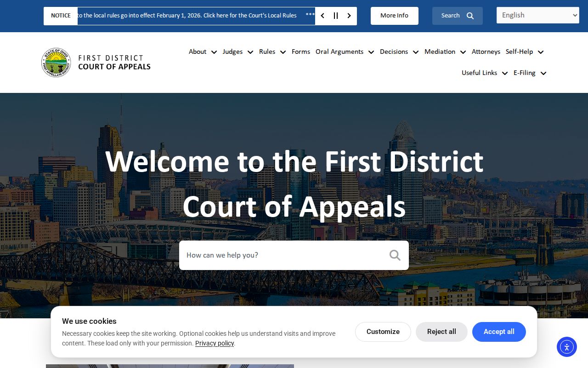This screenshot has width=588, height=368.
Task: Open the Forms page
Action: pos(301,52)
